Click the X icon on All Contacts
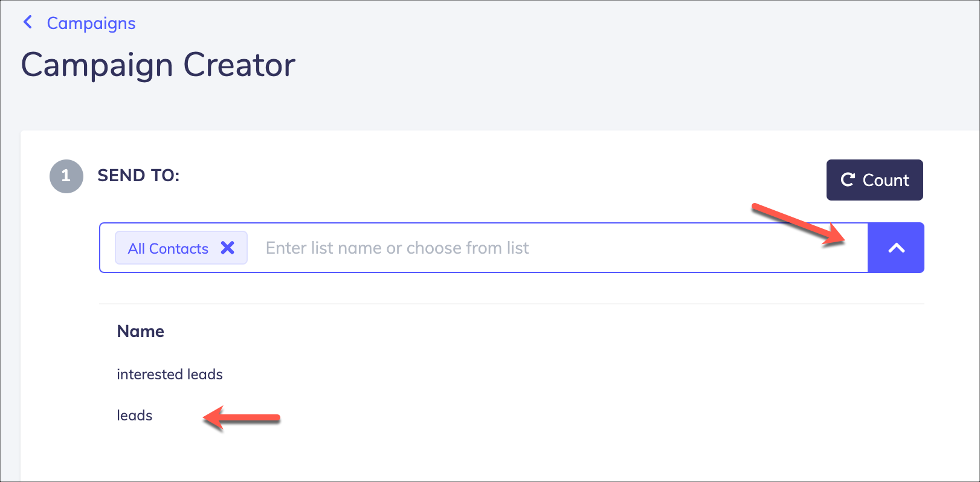The width and height of the screenshot is (980, 482). click(227, 248)
